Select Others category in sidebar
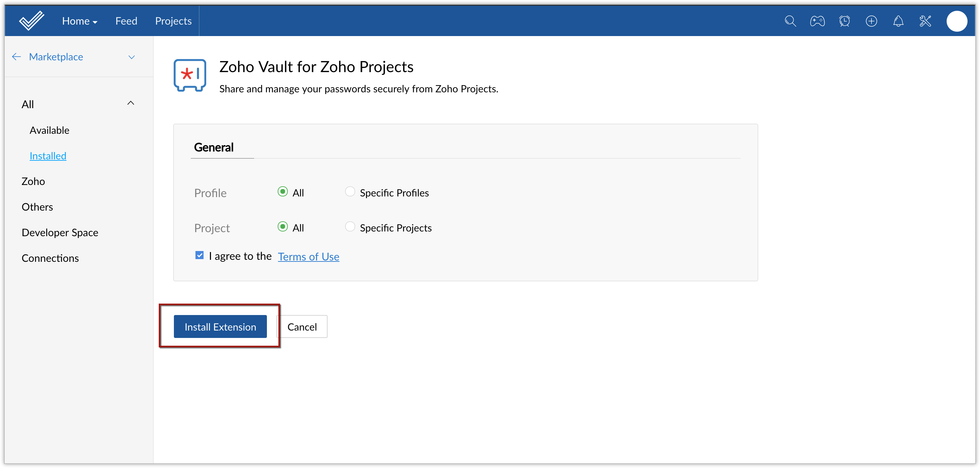The width and height of the screenshot is (980, 468). coord(37,207)
